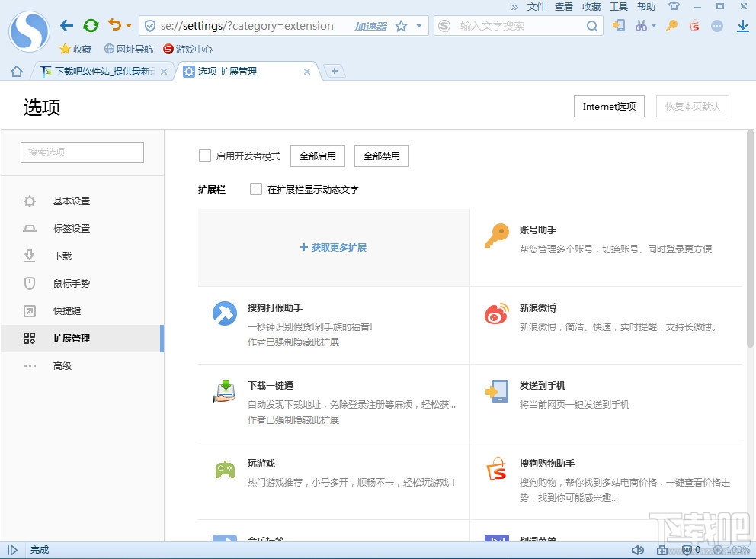This screenshot has height=559, width=756.
Task: Click inside the 搜索选项 search field
Action: click(82, 152)
